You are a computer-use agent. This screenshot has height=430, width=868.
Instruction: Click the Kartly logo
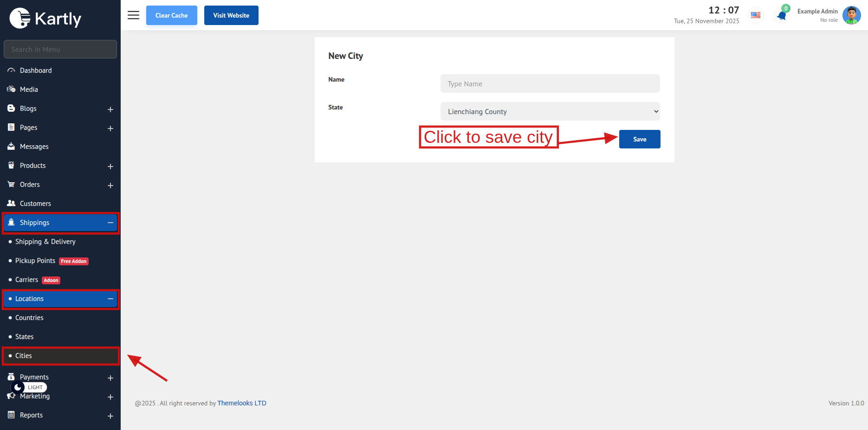click(45, 19)
